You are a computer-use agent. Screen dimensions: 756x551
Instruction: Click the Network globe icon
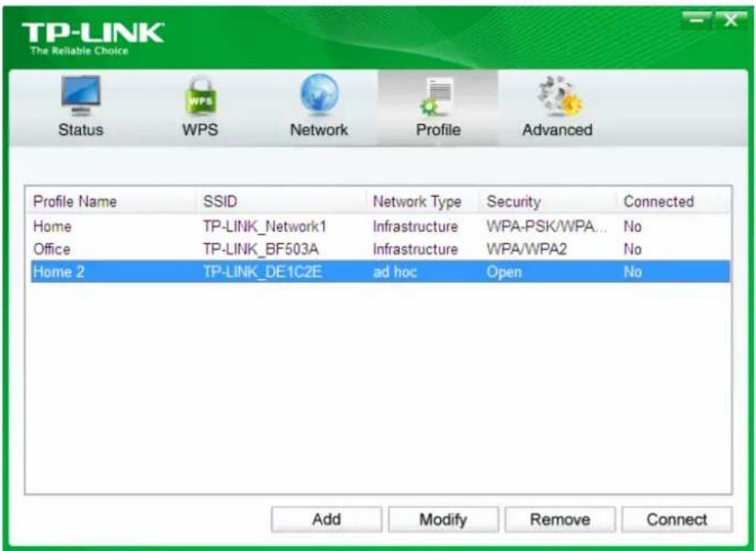(x=319, y=95)
